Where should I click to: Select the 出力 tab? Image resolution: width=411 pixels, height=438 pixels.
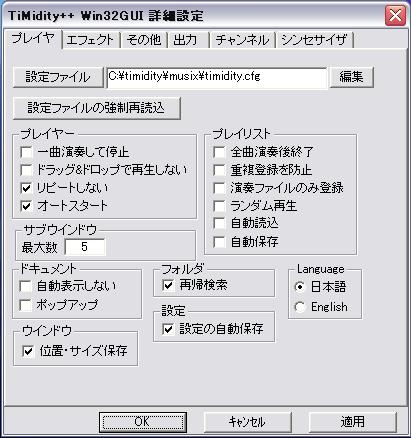(x=185, y=40)
